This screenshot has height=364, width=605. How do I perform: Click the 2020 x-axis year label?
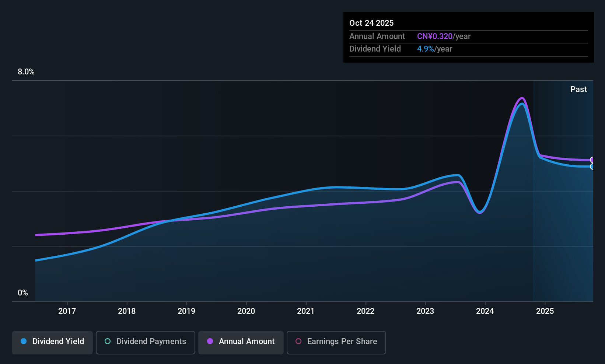pyautogui.click(x=246, y=311)
